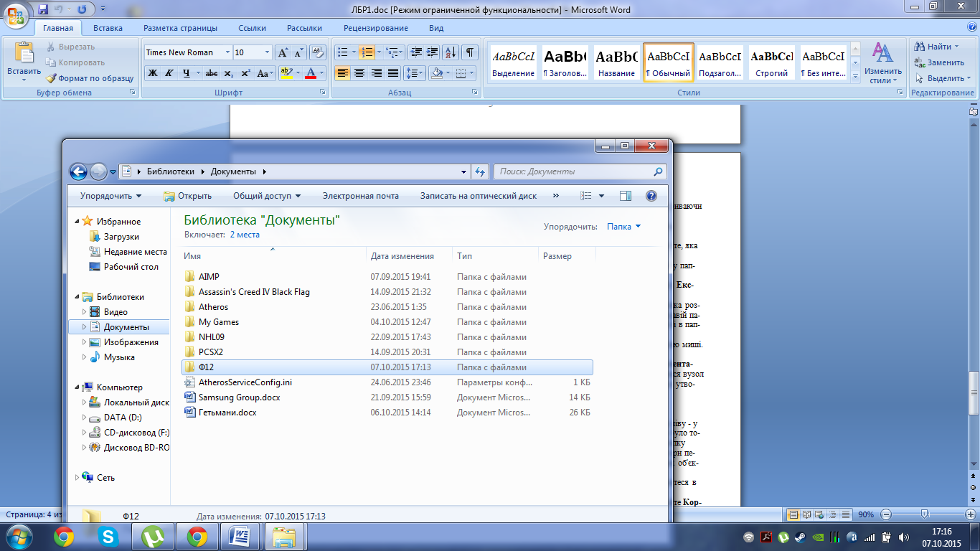This screenshot has height=551, width=980.
Task: Open Skype from the taskbar
Action: [109, 535]
